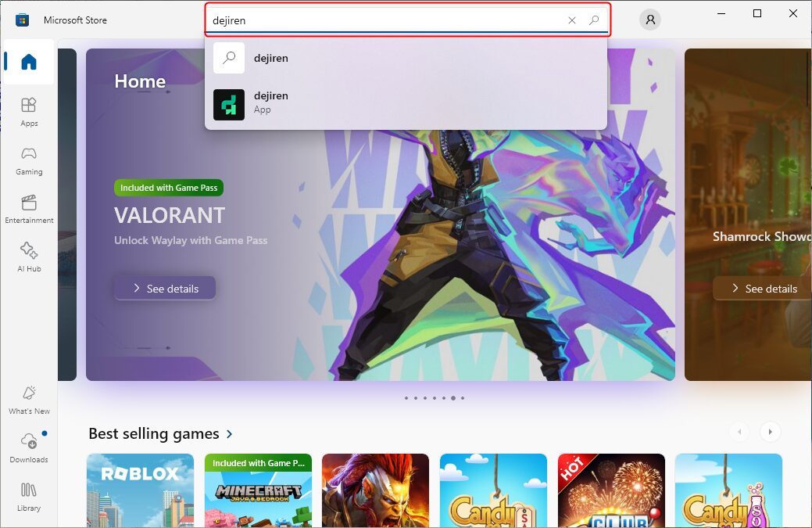The image size is (812, 528).
Task: Open the fireworks Club game tile marked HOT
Action: [612, 490]
